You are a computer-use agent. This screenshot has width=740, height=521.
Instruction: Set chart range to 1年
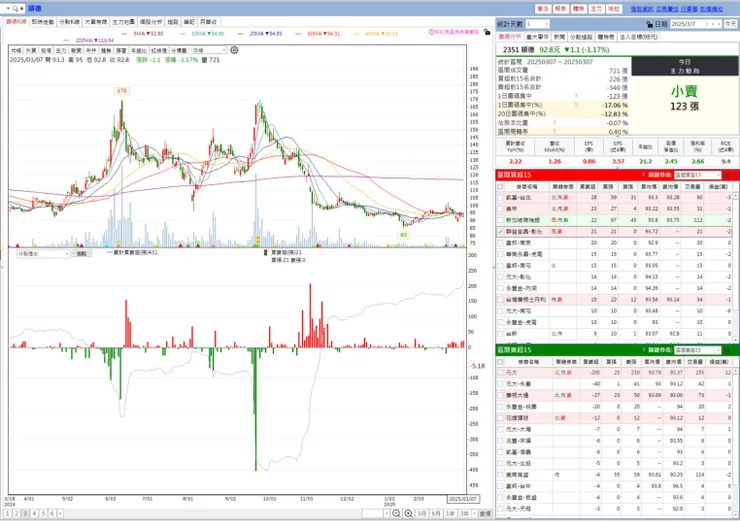coord(450,513)
